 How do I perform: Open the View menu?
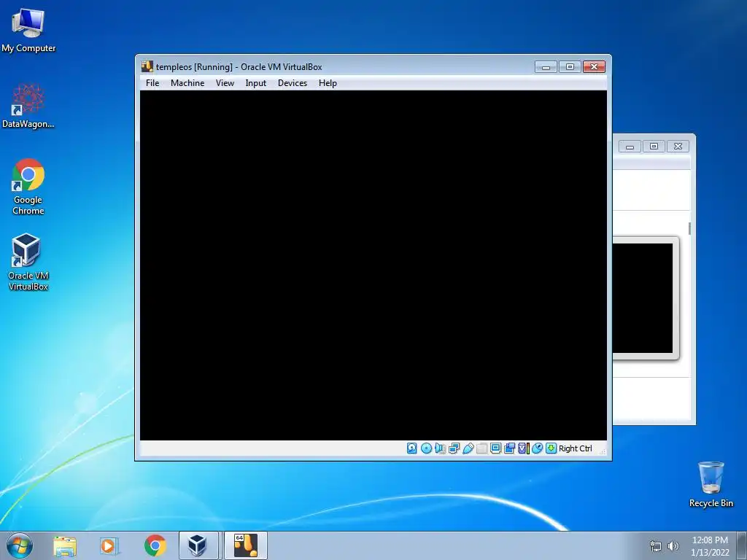tap(225, 83)
